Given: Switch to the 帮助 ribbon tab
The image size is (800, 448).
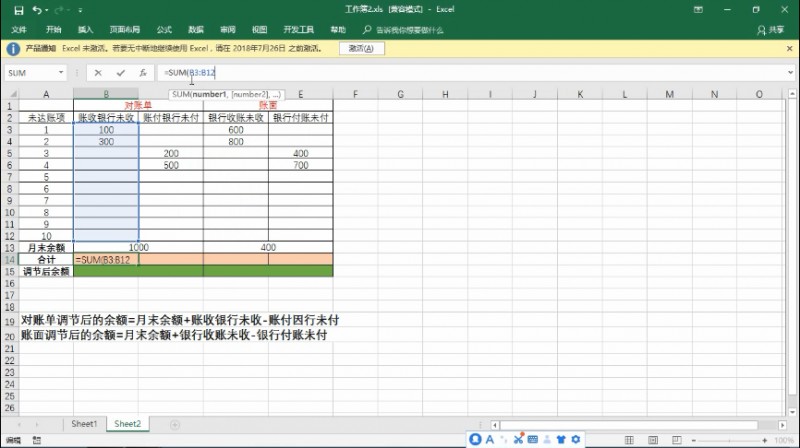Looking at the screenshot, I should 338,30.
